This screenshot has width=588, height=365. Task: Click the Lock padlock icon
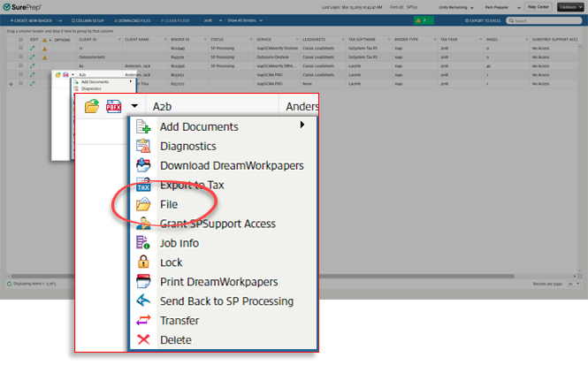[144, 262]
